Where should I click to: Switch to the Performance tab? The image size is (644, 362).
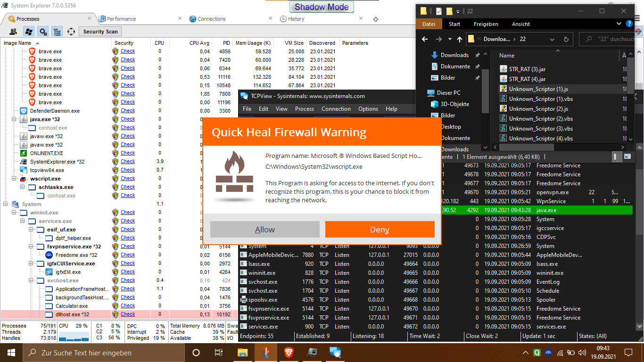point(121,19)
